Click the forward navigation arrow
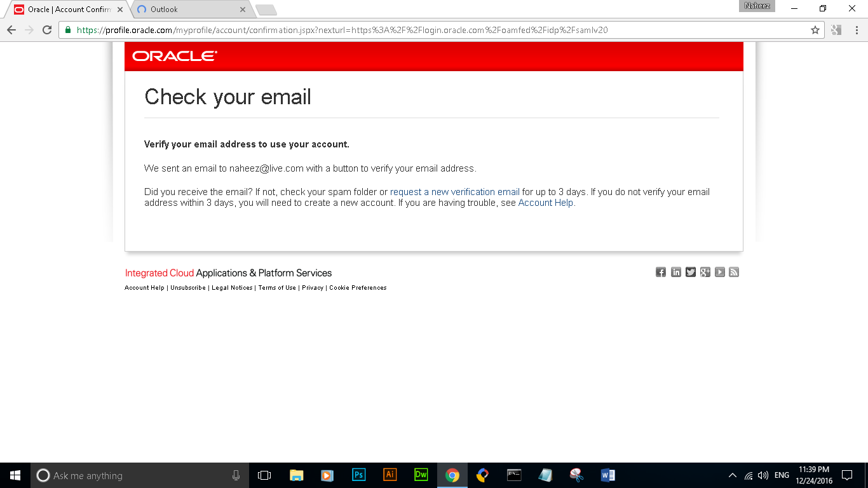The image size is (868, 488). (x=29, y=30)
